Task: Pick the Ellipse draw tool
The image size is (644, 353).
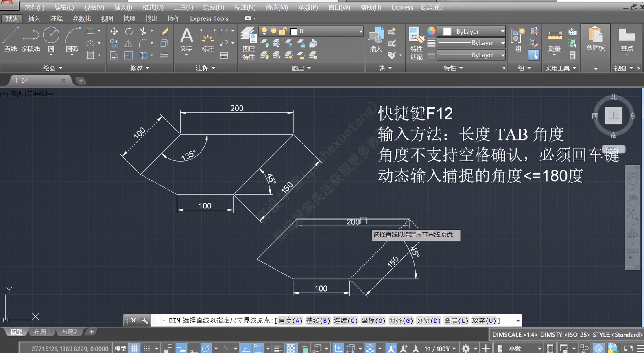Action: pyautogui.click(x=91, y=43)
